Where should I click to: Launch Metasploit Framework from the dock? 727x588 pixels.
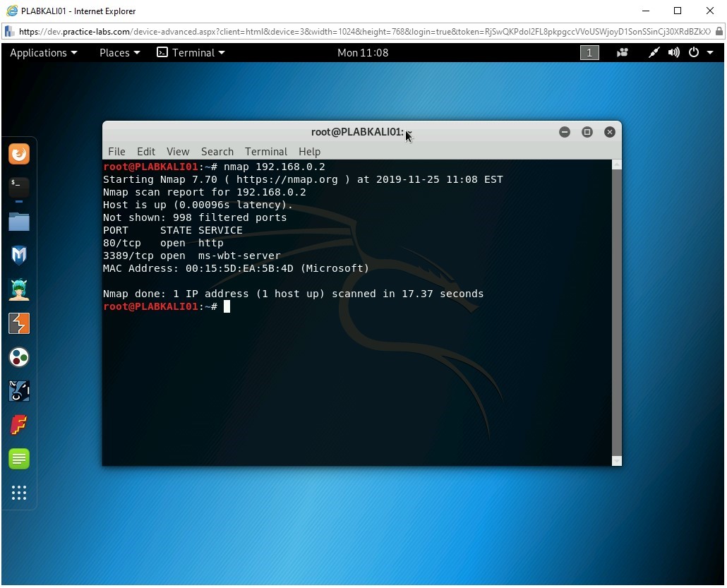19,256
